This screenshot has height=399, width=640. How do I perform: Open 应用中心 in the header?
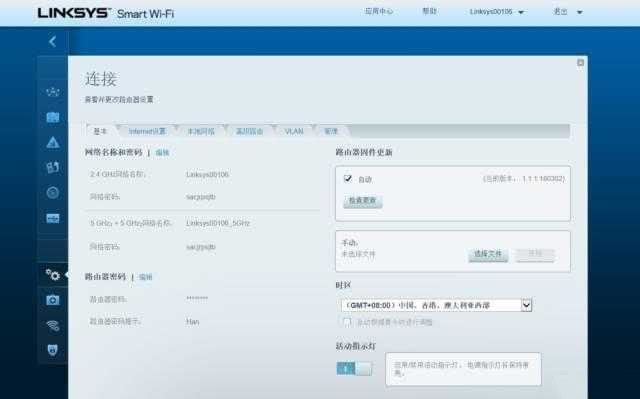point(379,11)
